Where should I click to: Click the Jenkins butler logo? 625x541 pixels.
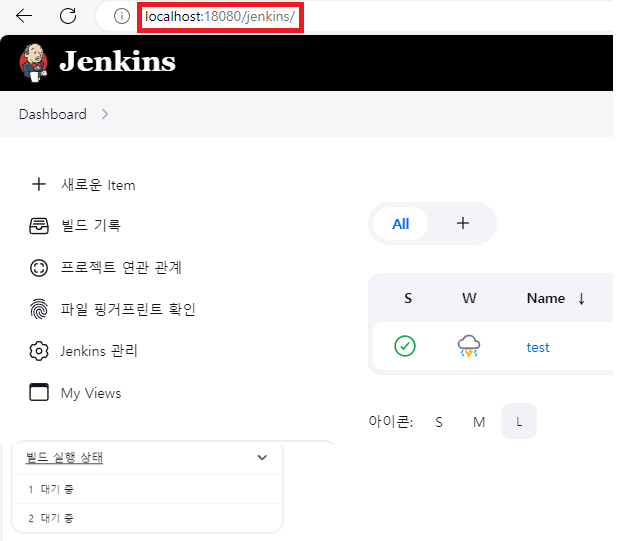coord(33,63)
